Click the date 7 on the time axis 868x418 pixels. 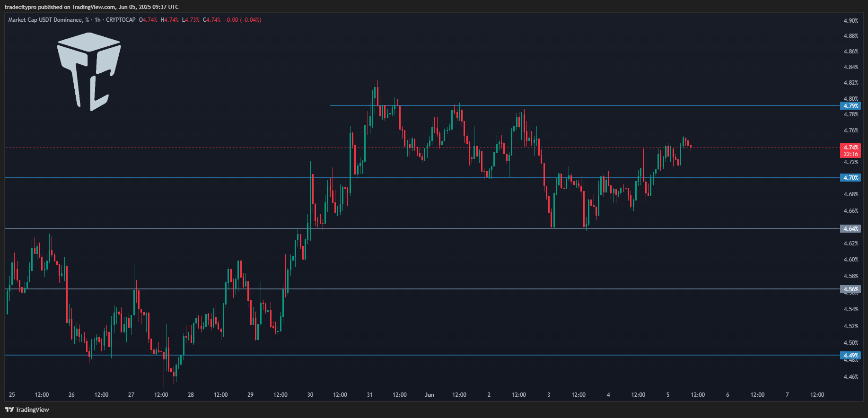(787, 395)
